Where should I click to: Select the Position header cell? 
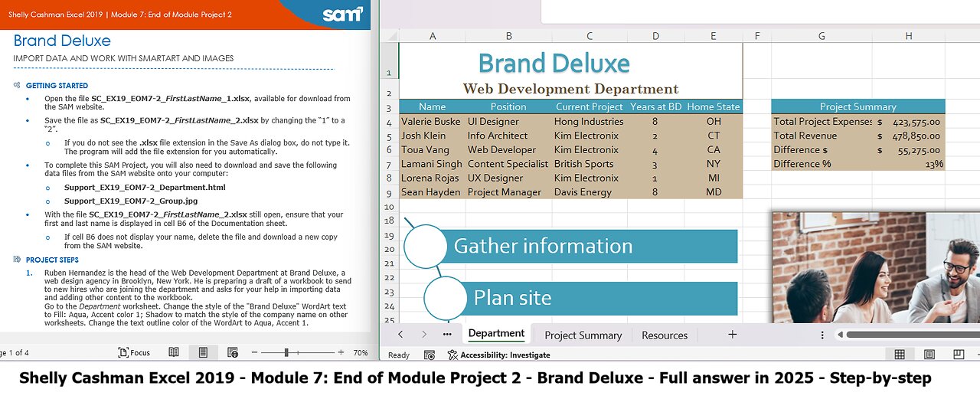pos(508,107)
